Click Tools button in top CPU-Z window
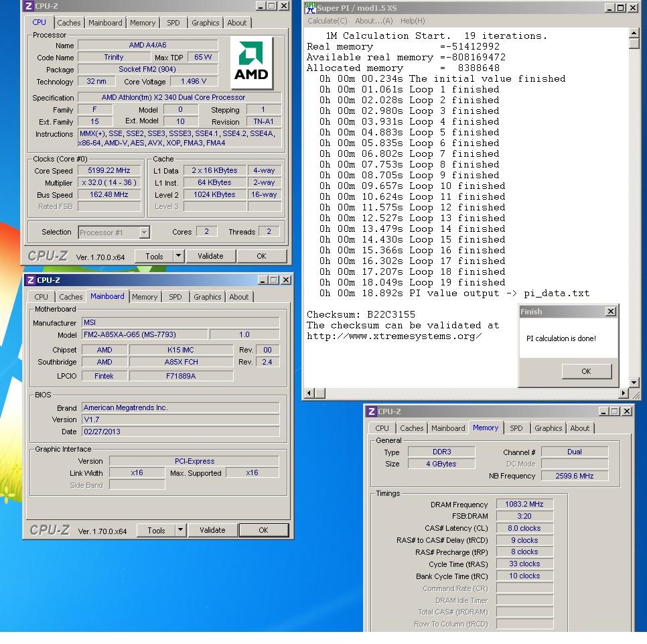 pyautogui.click(x=154, y=256)
